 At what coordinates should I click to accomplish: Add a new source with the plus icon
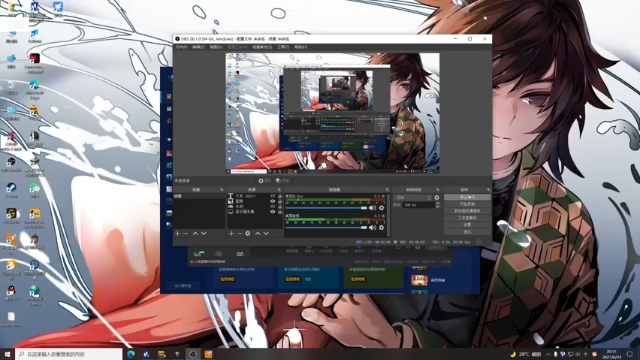(231, 233)
